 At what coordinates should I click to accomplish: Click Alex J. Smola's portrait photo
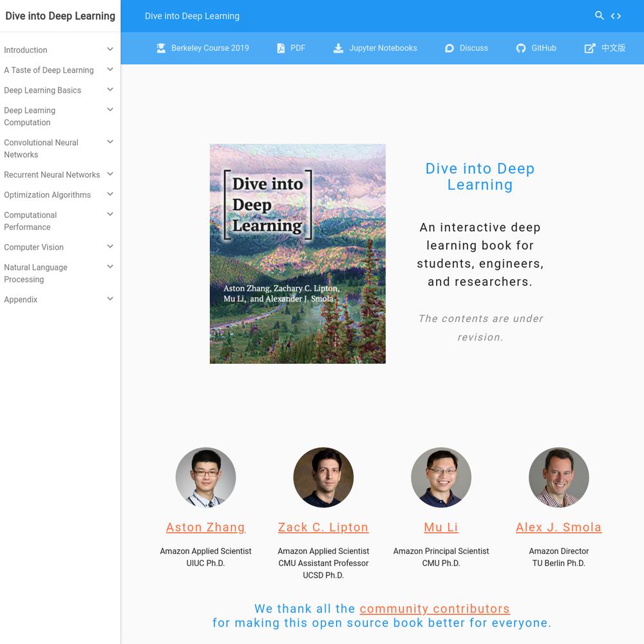click(558, 478)
